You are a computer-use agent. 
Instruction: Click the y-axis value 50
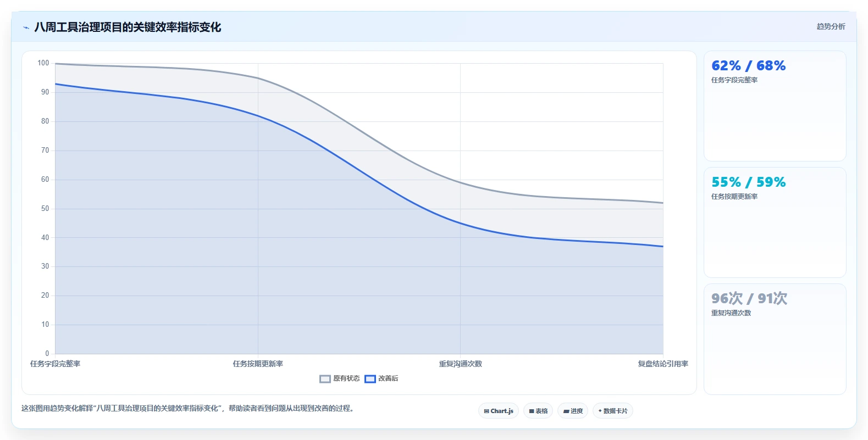[45, 209]
